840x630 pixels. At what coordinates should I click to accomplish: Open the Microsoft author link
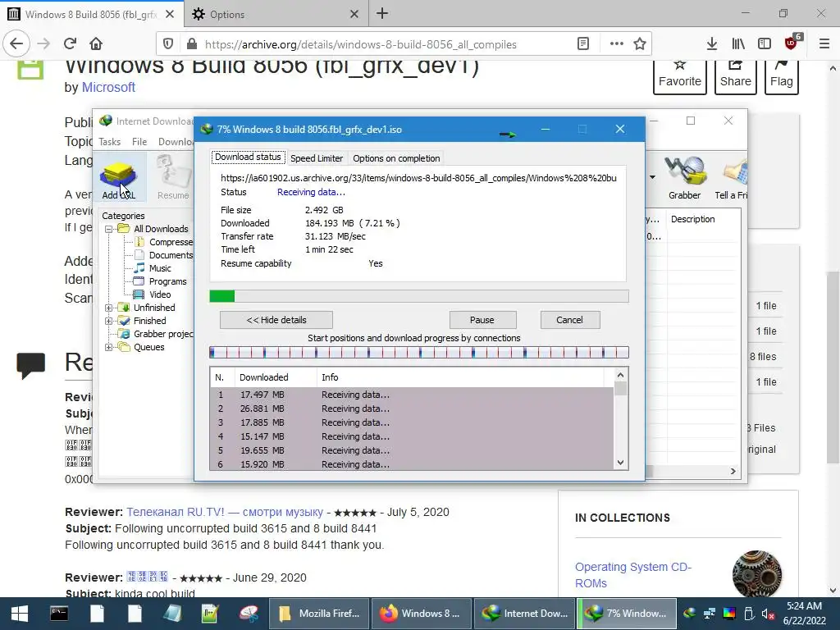pyautogui.click(x=108, y=87)
